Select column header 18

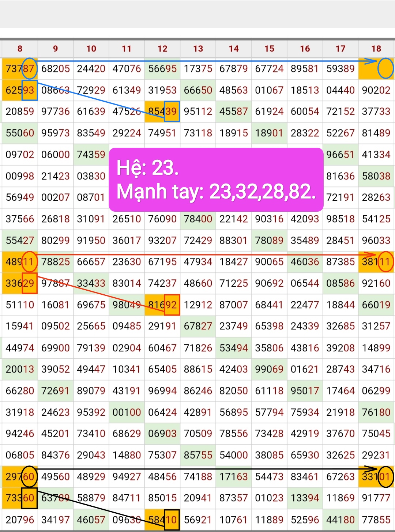tap(376, 49)
